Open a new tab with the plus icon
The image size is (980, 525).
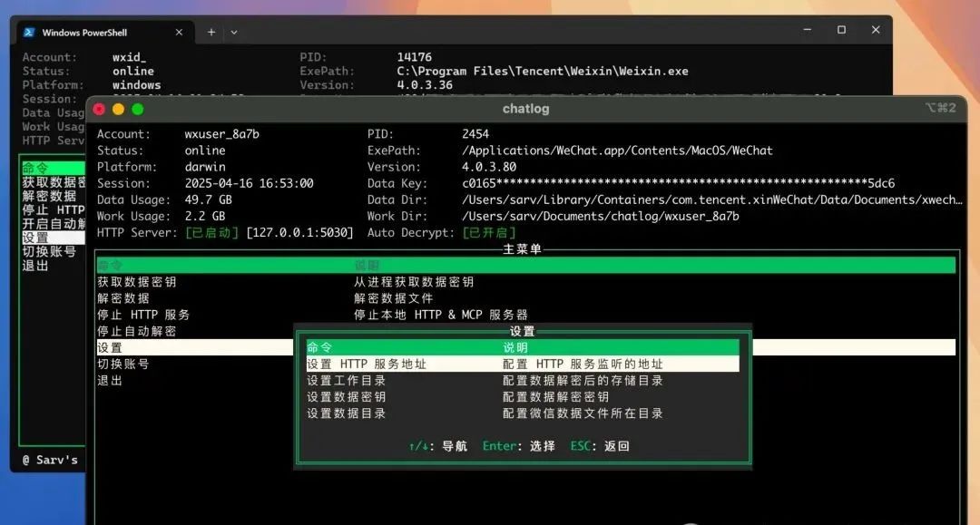tap(211, 30)
